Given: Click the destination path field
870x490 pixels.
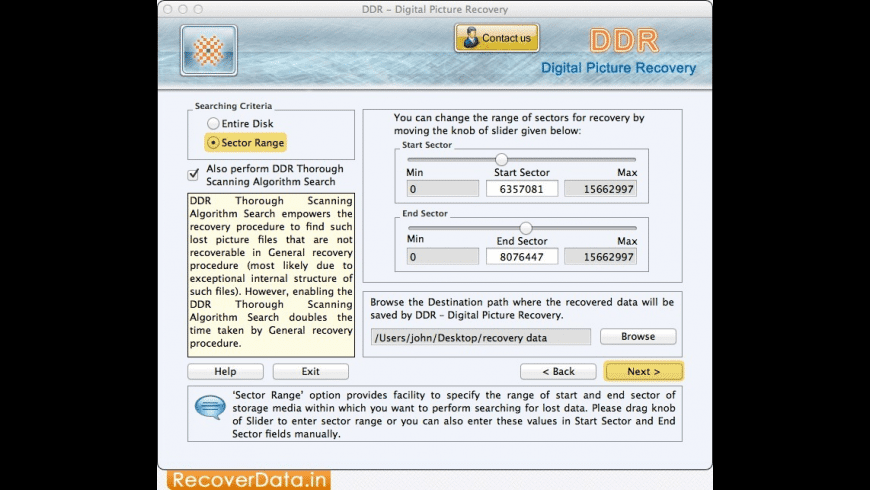Looking at the screenshot, I should pos(480,337).
